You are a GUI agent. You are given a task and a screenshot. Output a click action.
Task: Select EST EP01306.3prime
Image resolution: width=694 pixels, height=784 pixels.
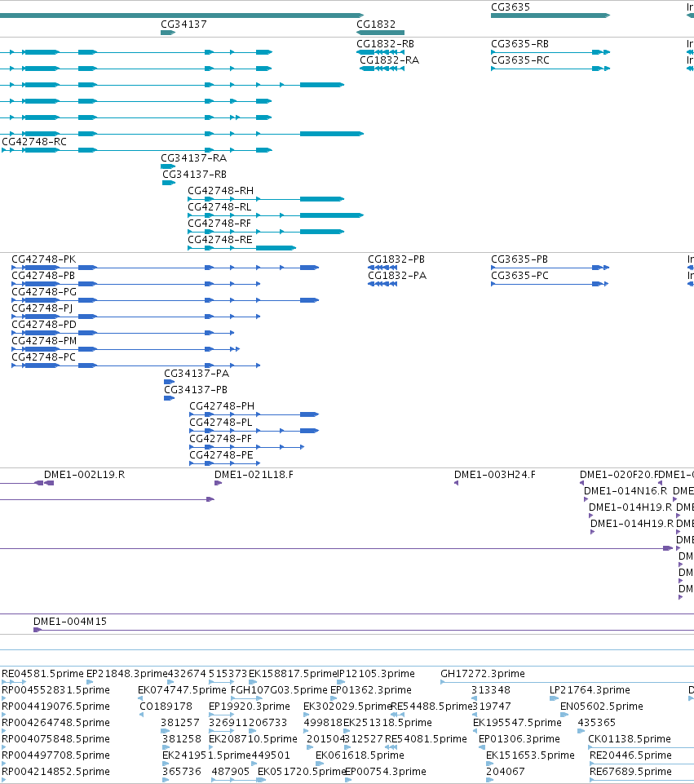tap(519, 739)
